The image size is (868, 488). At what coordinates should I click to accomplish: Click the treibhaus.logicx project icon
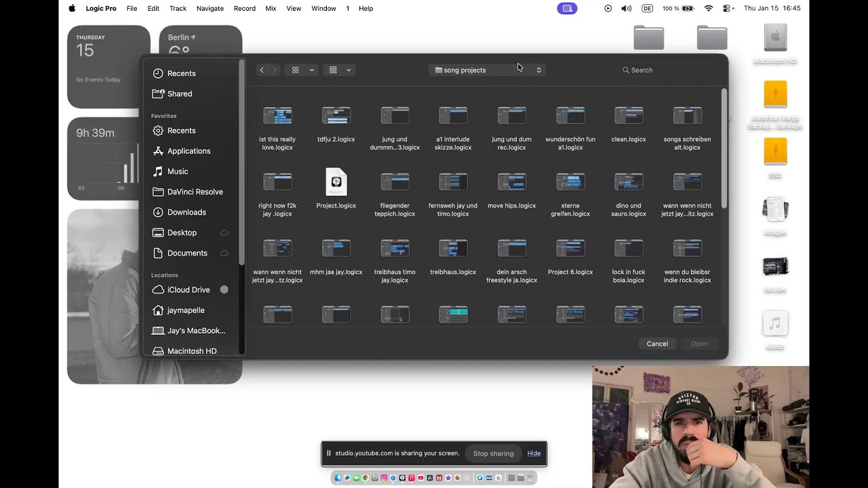(453, 249)
